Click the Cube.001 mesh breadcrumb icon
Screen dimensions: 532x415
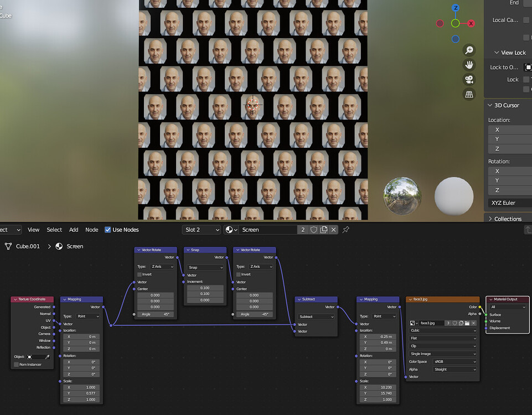8,246
